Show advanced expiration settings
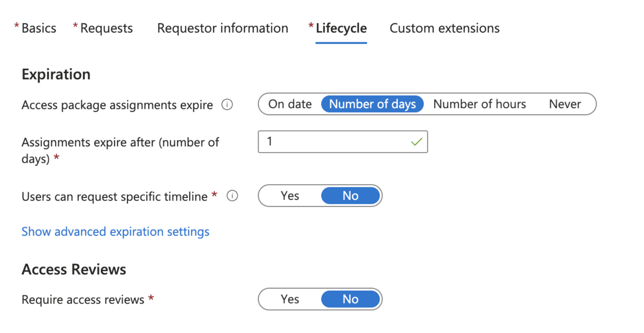 (115, 231)
